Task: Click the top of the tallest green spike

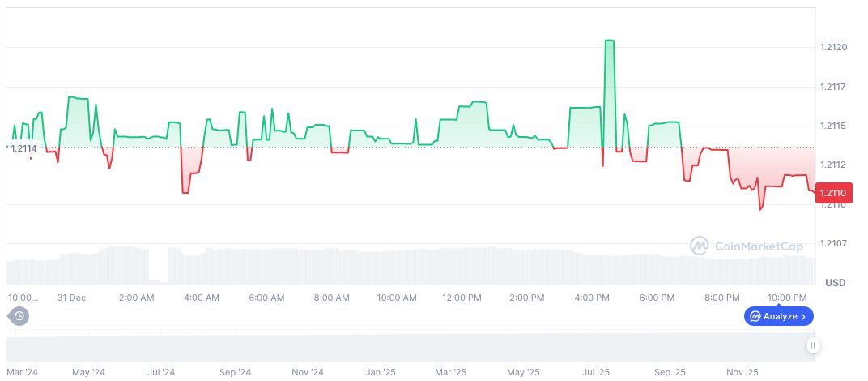Action: point(609,40)
